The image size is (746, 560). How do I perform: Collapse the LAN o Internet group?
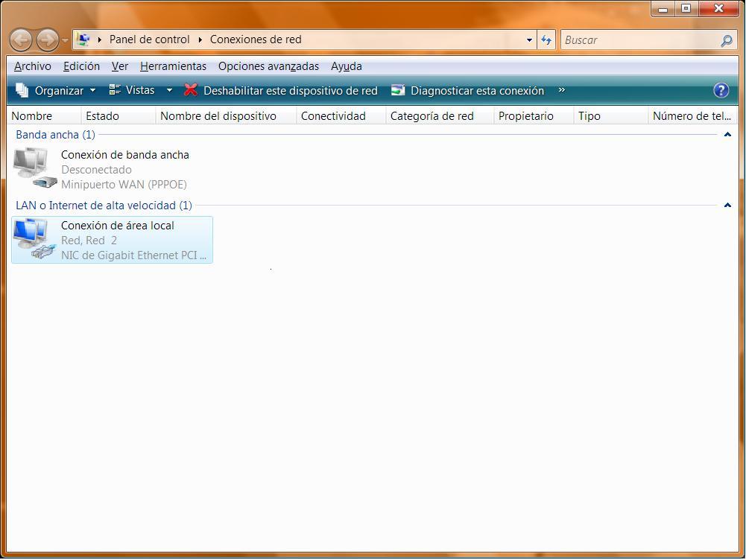[x=727, y=206]
